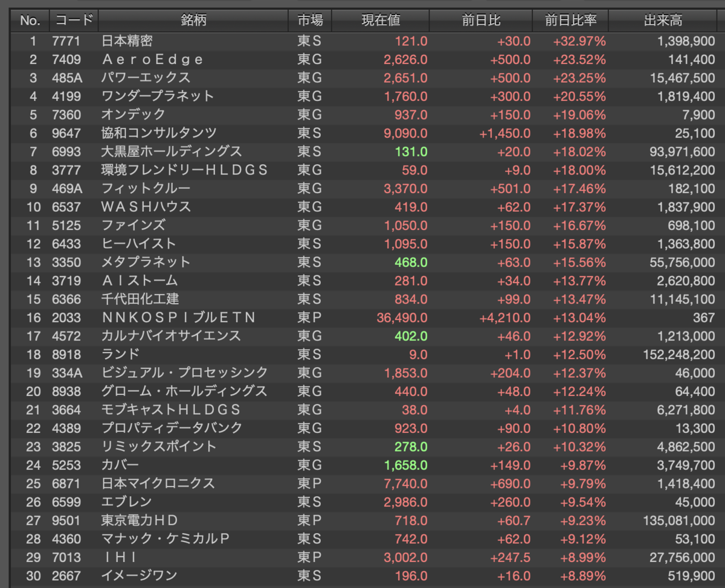725x588 pixels.
Task: Click the green price 1,658.0
Action: [x=406, y=465]
